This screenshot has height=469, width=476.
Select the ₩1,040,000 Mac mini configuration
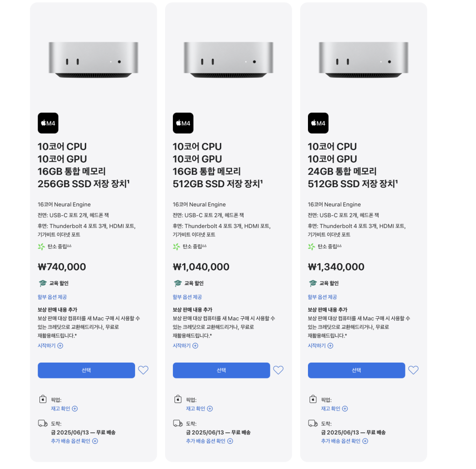[221, 370]
